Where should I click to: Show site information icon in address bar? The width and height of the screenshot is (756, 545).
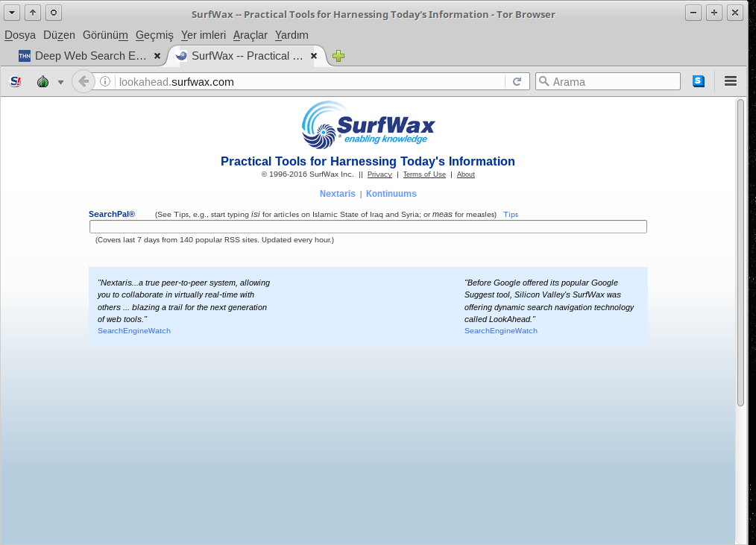pos(105,81)
